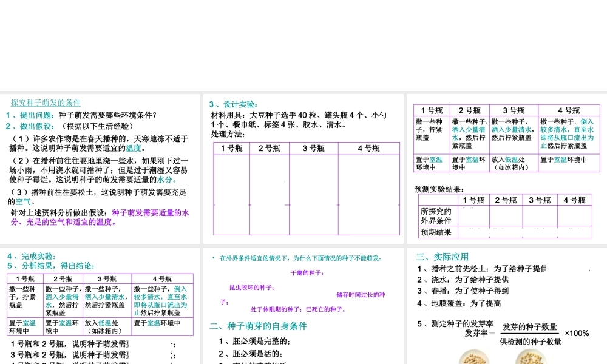Click the heading 4、完成实验:

(x=32, y=257)
